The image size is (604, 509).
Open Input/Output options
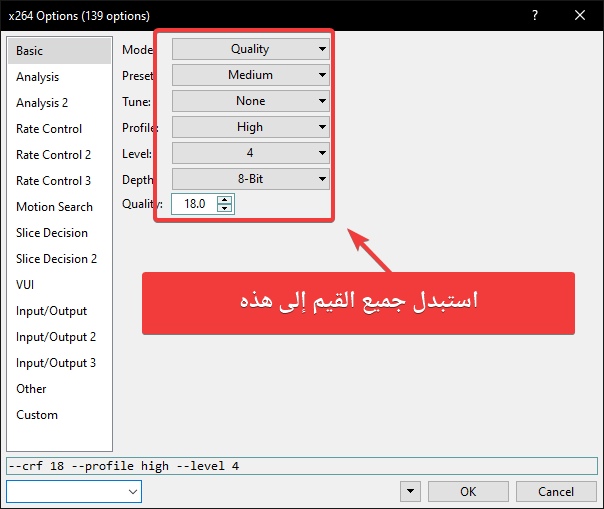59,311
